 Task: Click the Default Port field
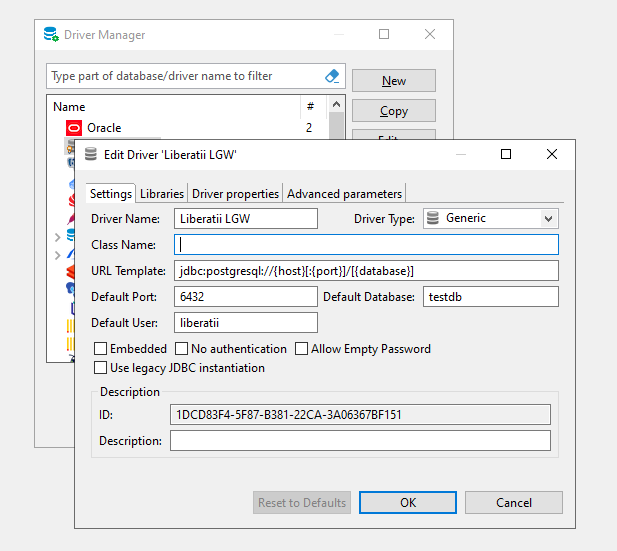point(246,296)
